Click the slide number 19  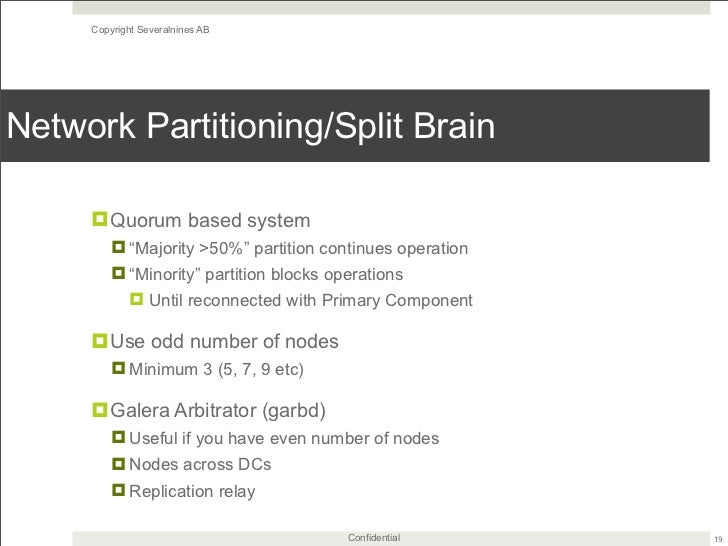pos(718,539)
